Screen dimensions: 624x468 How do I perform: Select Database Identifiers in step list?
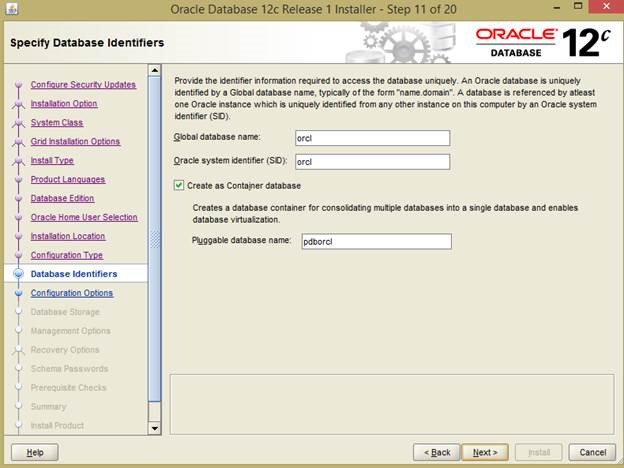click(74, 274)
